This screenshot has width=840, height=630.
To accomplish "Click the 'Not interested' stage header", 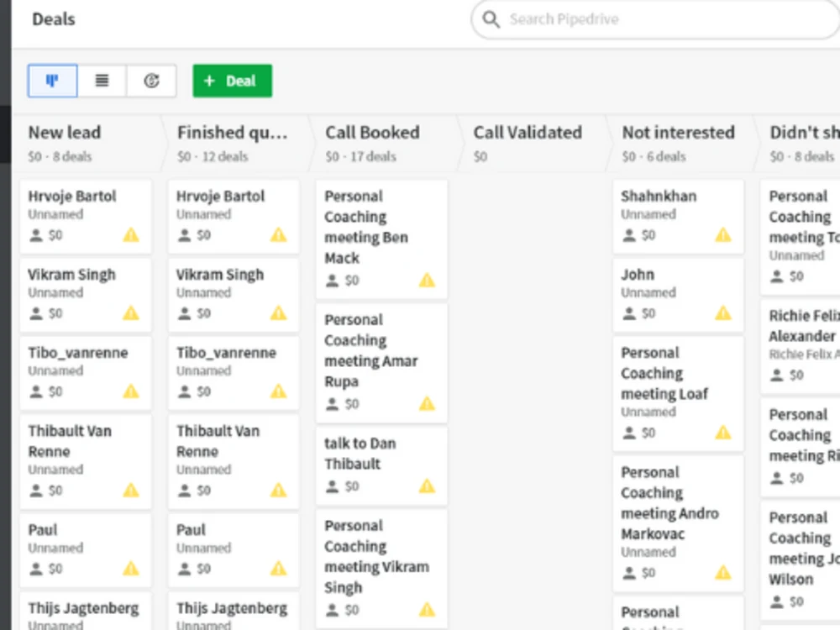I will point(679,132).
